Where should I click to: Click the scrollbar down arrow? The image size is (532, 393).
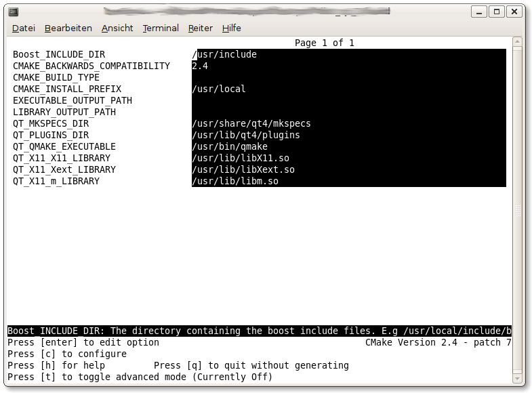pos(518,378)
